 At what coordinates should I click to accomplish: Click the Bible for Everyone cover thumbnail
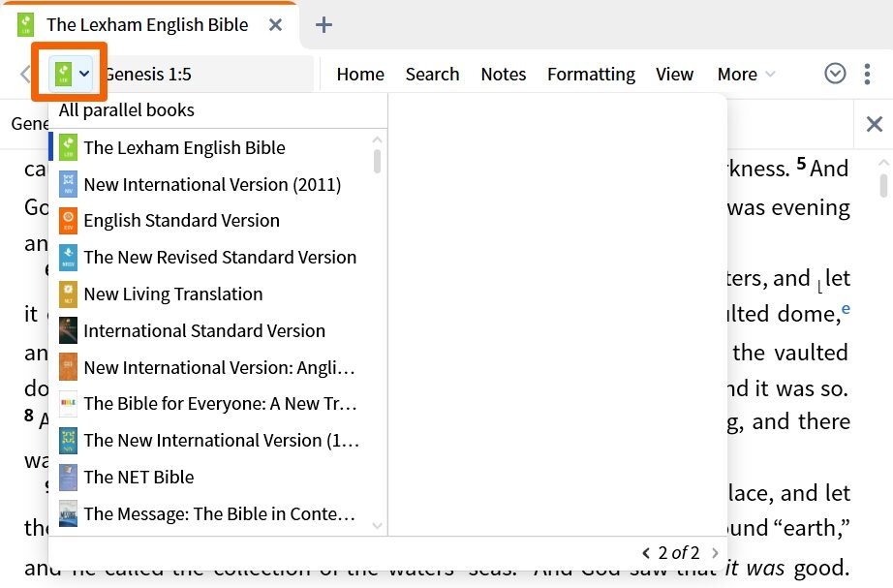pos(69,403)
